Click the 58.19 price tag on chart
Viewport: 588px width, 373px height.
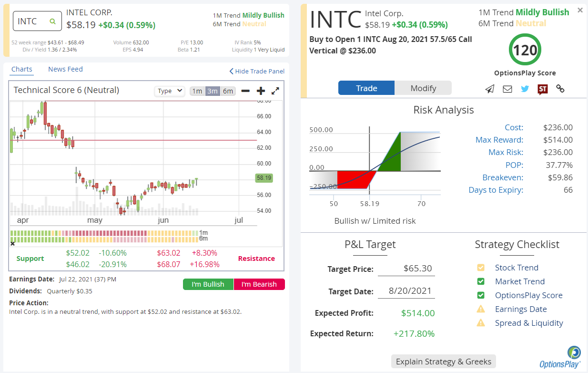click(x=264, y=178)
